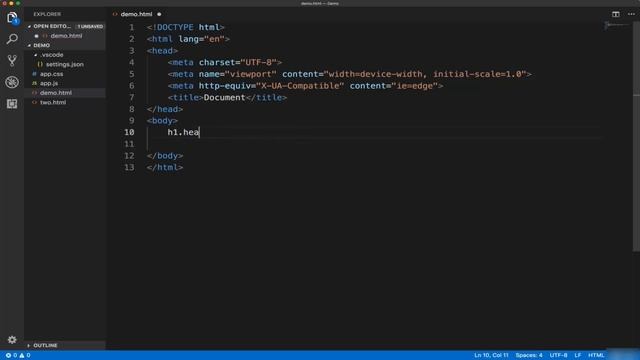Image resolution: width=640 pixels, height=360 pixels.
Task: Open two.html in the file tree
Action: click(x=53, y=102)
